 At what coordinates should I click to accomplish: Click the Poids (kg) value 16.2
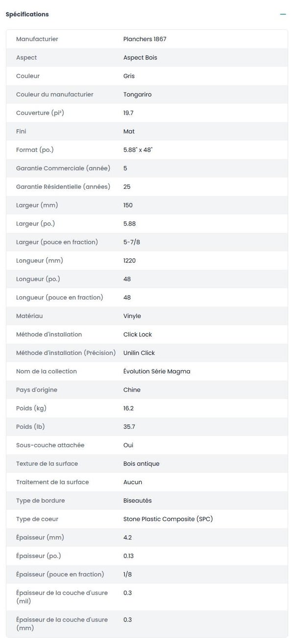pos(128,409)
